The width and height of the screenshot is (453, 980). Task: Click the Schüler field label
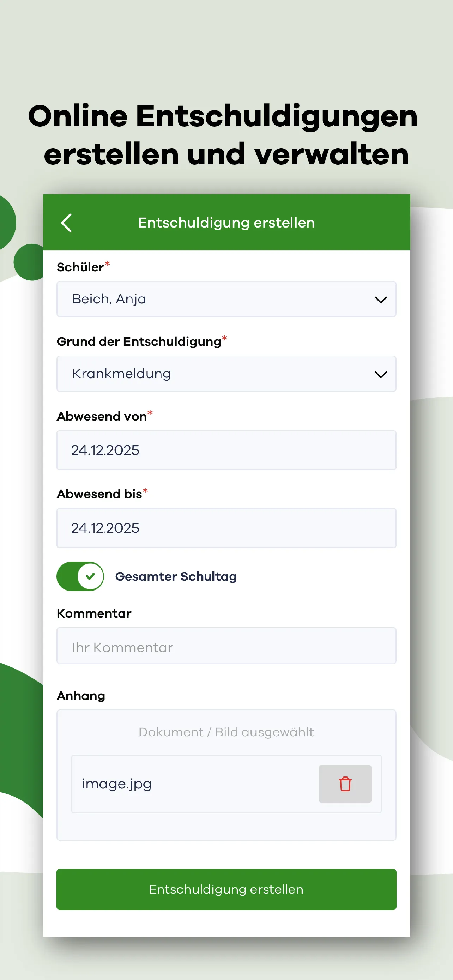tap(81, 267)
